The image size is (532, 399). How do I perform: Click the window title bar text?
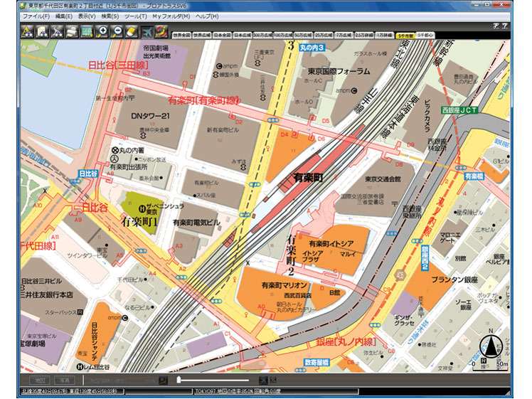coord(107,6)
